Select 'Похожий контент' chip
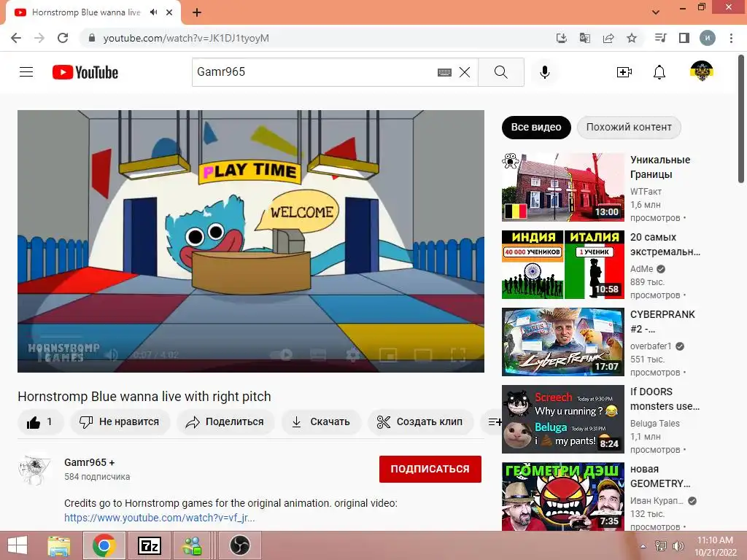The height and width of the screenshot is (560, 747). pos(629,127)
